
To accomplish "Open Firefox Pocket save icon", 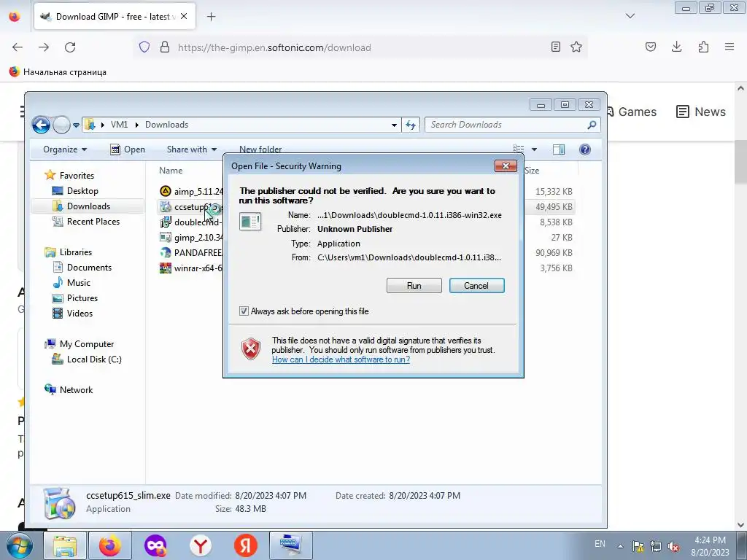I will (x=651, y=47).
